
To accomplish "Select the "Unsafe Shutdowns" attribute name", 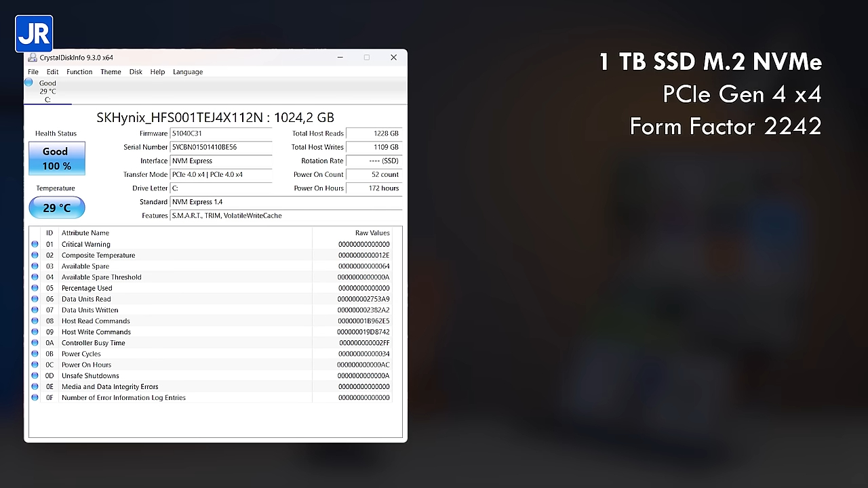I will click(90, 375).
